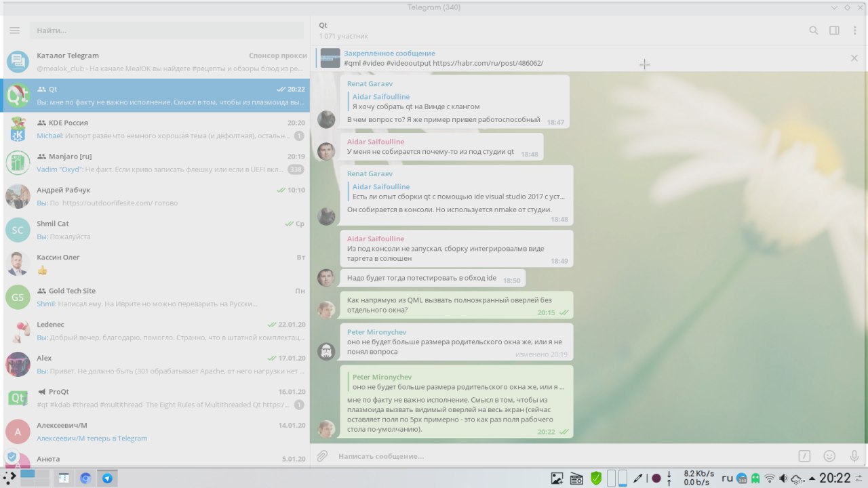Click Peter Mironychev's stormtrooper avatar
This screenshot has width=868, height=488.
(326, 351)
